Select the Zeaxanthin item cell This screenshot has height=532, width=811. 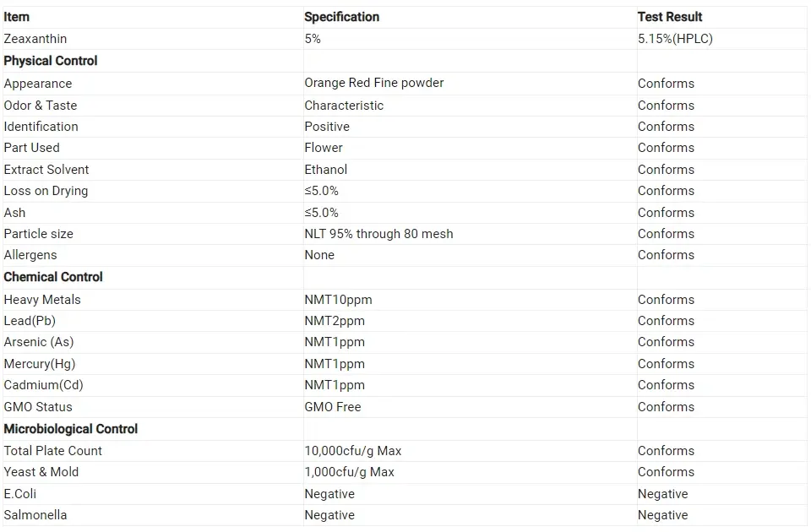point(35,39)
